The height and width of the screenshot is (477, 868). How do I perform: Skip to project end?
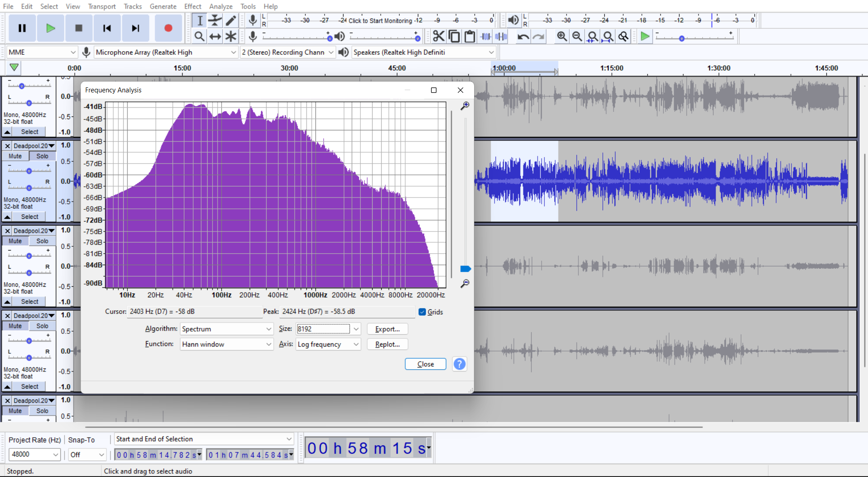pyautogui.click(x=136, y=28)
